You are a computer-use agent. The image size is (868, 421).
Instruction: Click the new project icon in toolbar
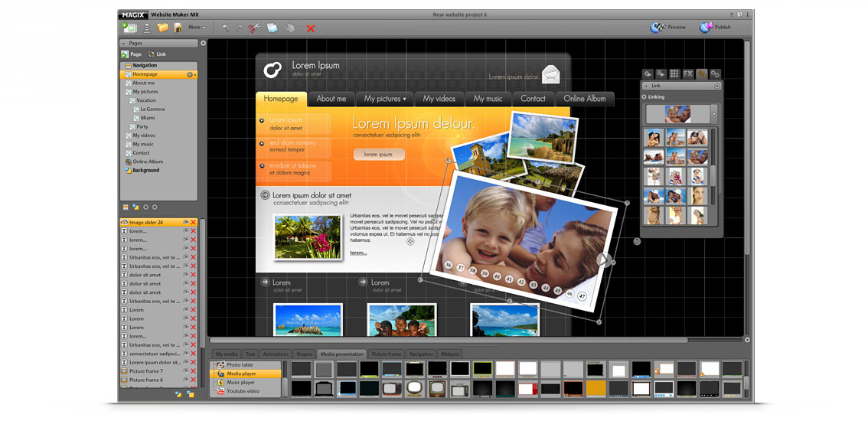(x=129, y=27)
